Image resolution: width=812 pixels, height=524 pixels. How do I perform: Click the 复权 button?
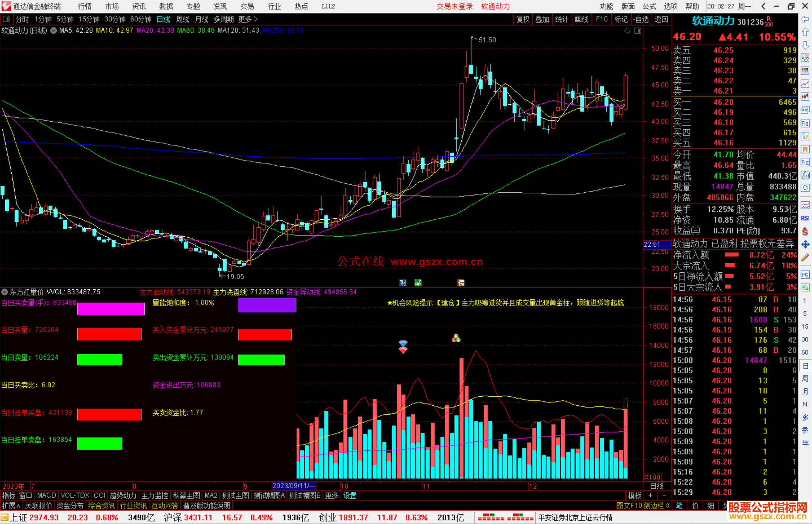pyautogui.click(x=523, y=19)
